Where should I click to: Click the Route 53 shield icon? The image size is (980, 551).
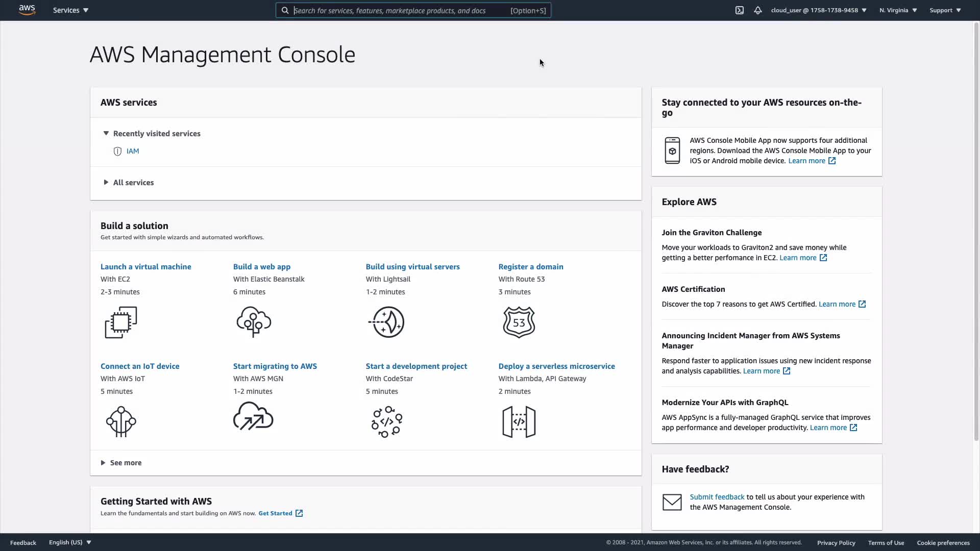pyautogui.click(x=519, y=322)
